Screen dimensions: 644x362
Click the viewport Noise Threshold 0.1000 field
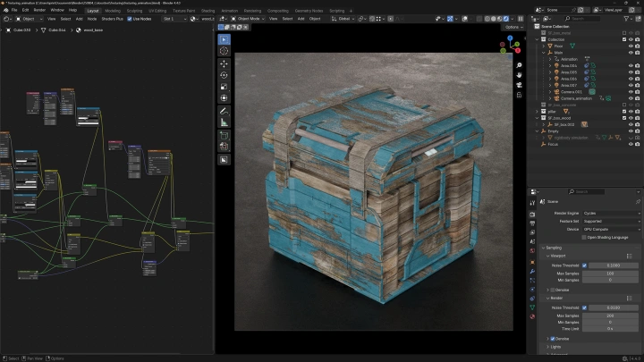pos(613,265)
